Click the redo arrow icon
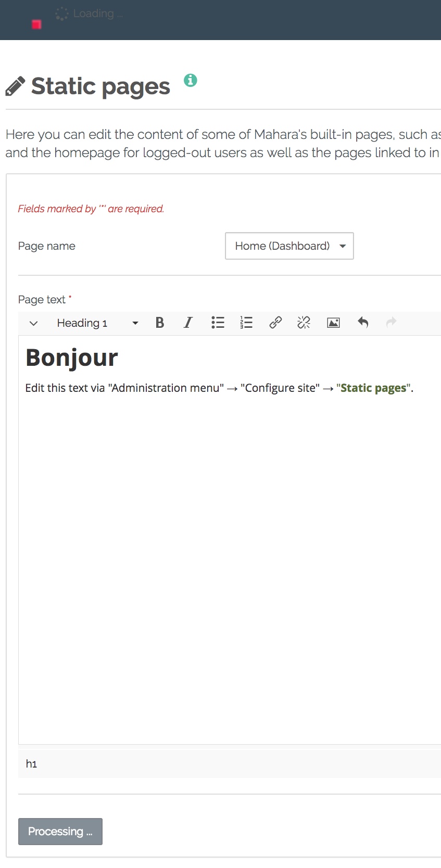The width and height of the screenshot is (441, 868). pos(391,323)
